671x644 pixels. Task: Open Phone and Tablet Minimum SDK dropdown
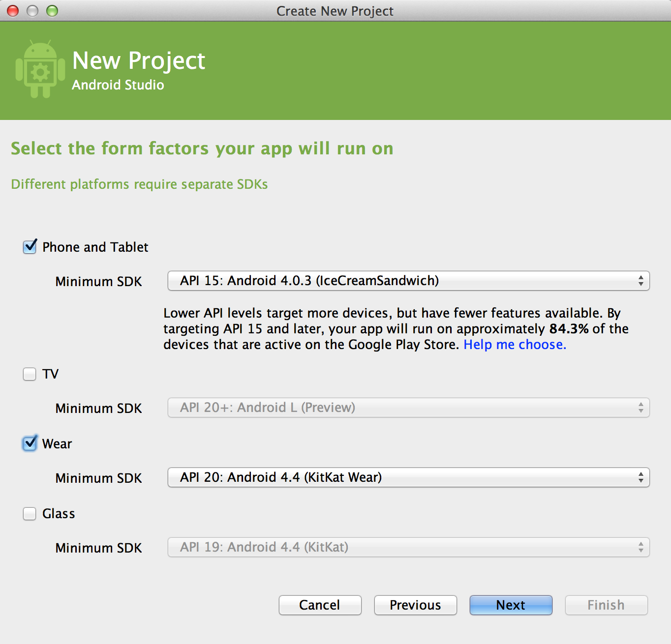(408, 281)
